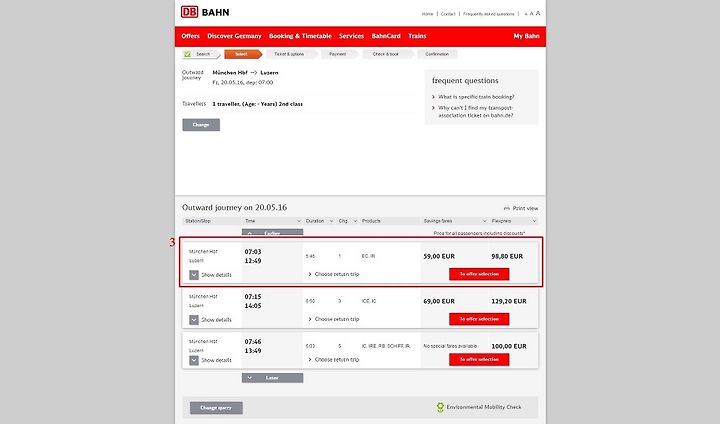
Task: Click the Change query button
Action: click(216, 408)
